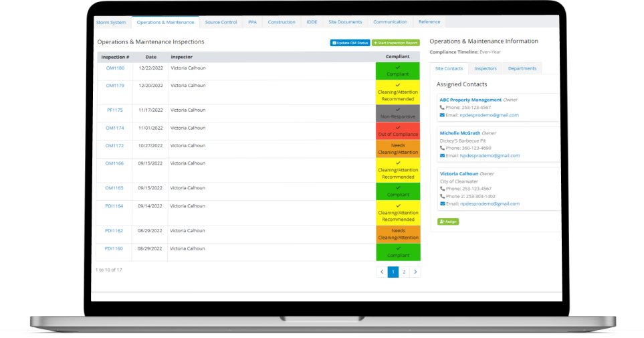Image resolution: width=644 pixels, height=338 pixels.
Task: Open the Departments tab
Action: (522, 68)
